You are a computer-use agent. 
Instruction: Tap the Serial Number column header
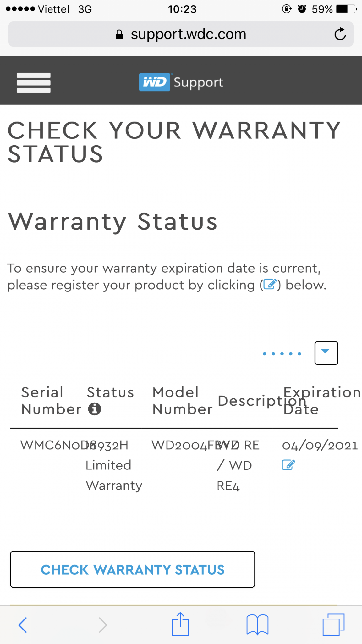click(x=51, y=401)
